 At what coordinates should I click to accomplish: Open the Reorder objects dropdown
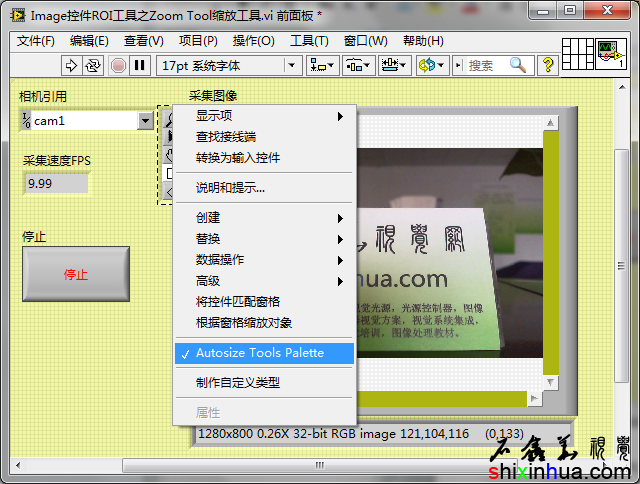coord(432,65)
